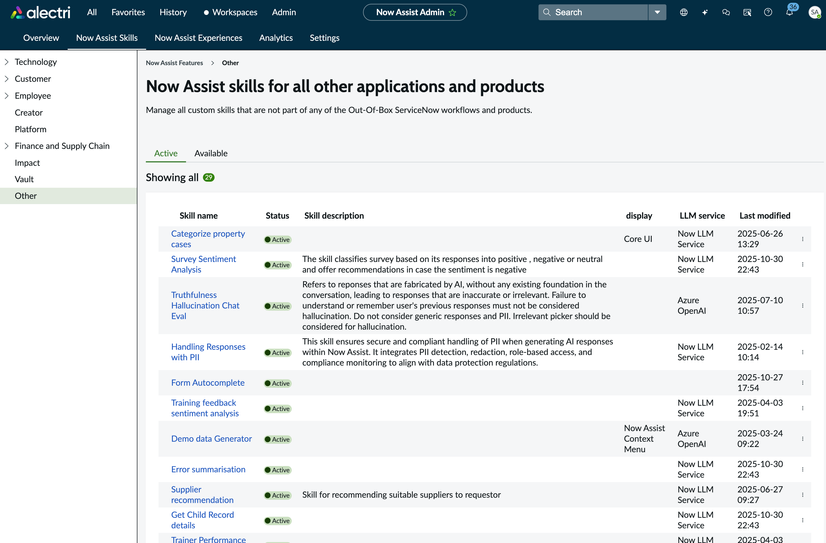This screenshot has width=826, height=543.
Task: Favorite Now Assist Admin with star icon
Action: pyautogui.click(x=453, y=13)
